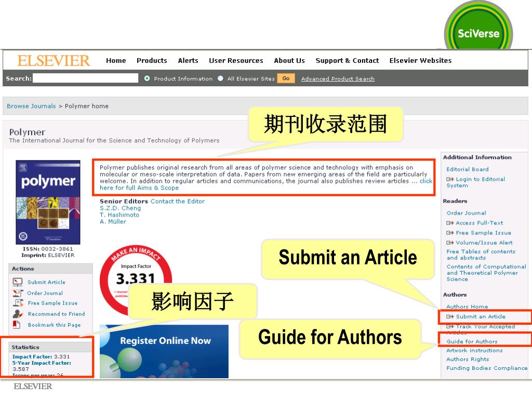The height and width of the screenshot is (399, 532).
Task: Open the About Us menu
Action: pyautogui.click(x=289, y=60)
